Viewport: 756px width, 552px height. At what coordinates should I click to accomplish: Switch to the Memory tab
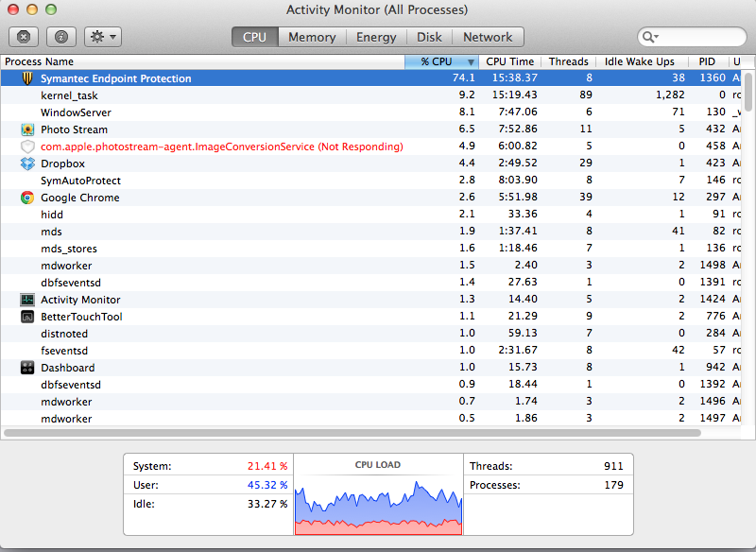(x=312, y=37)
